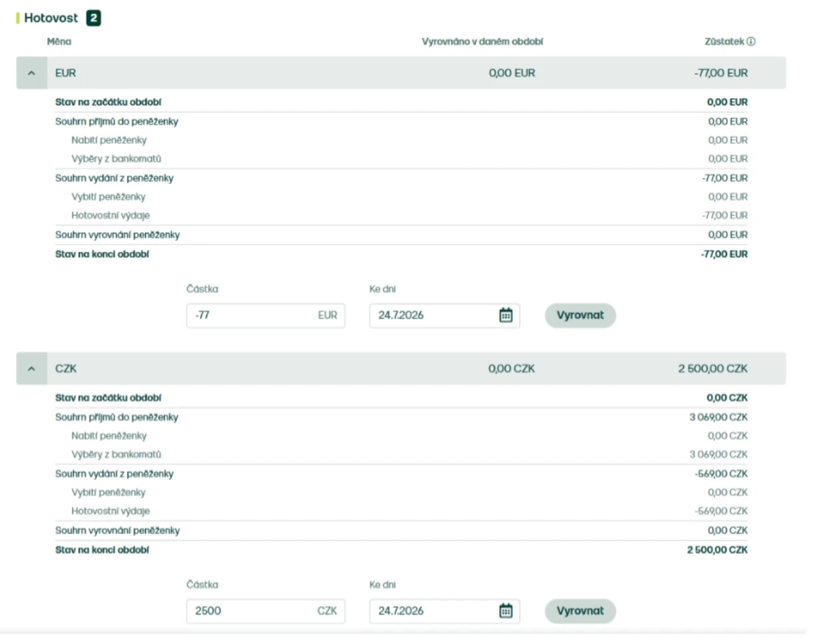Click CZK Souhrn vydání z peněženky label
The image size is (821, 644).
115,474
